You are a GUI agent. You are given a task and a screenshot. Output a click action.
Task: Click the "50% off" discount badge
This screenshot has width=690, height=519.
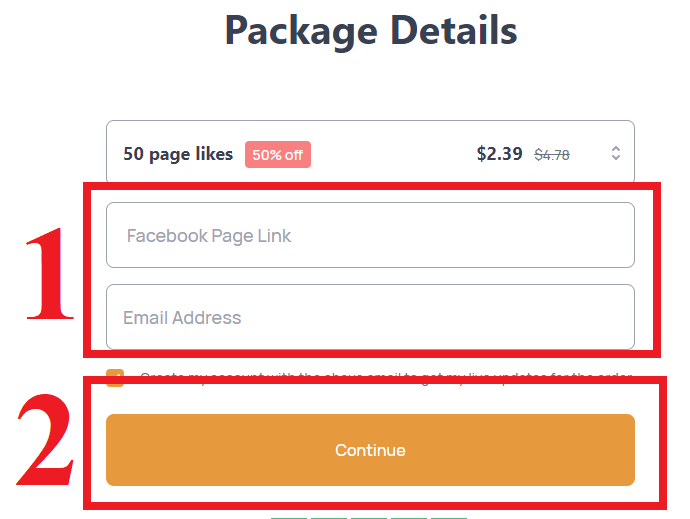(x=278, y=155)
